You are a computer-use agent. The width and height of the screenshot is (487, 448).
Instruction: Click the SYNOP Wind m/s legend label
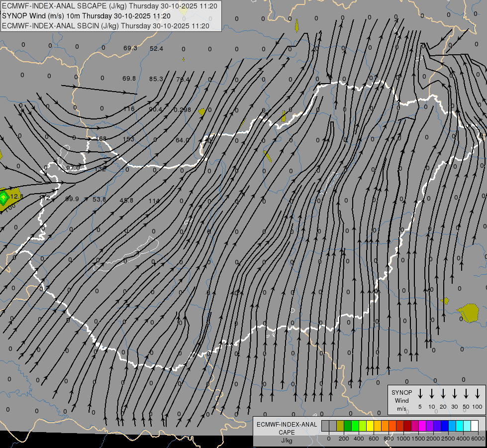(x=401, y=400)
